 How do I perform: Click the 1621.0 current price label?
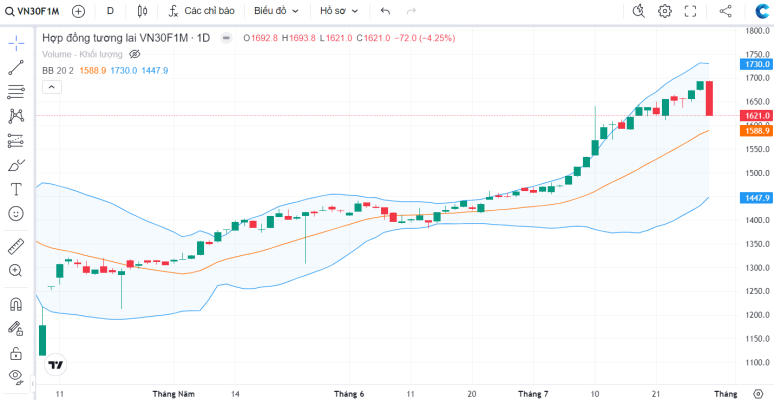(x=756, y=116)
